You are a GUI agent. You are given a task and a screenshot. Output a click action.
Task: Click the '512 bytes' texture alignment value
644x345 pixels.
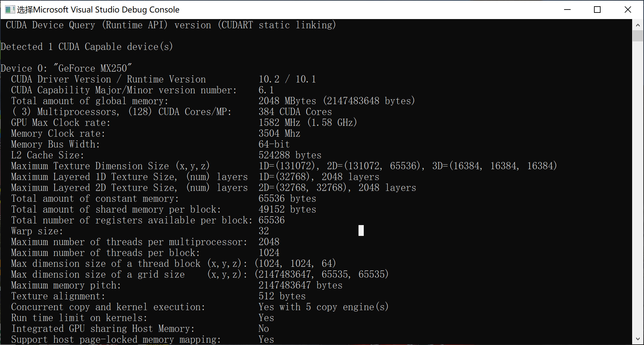[x=282, y=296]
